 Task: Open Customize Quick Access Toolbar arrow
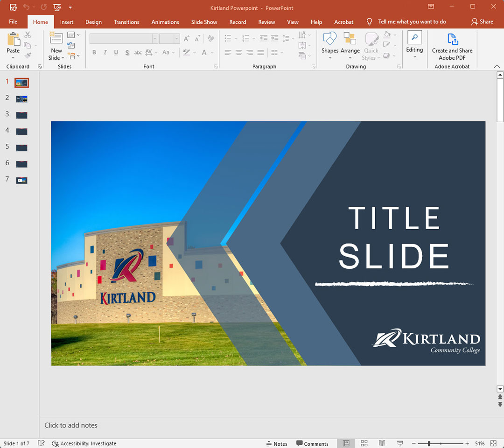point(70,7)
